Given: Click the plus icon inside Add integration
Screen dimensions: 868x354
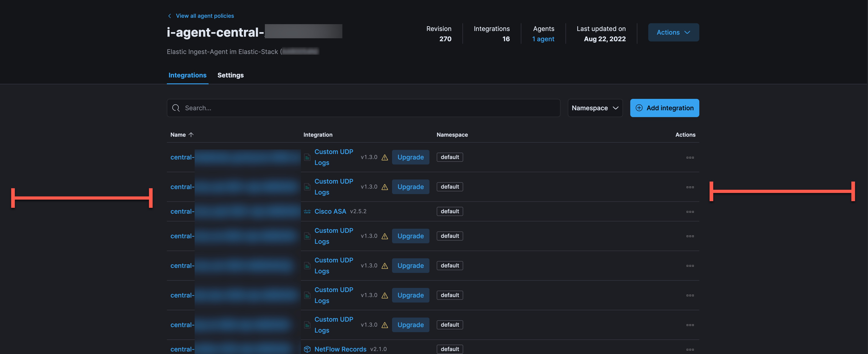Looking at the screenshot, I should [x=639, y=108].
